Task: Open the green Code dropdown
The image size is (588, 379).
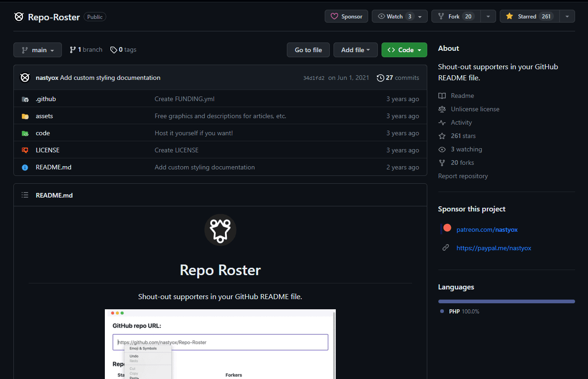Action: pyautogui.click(x=404, y=50)
